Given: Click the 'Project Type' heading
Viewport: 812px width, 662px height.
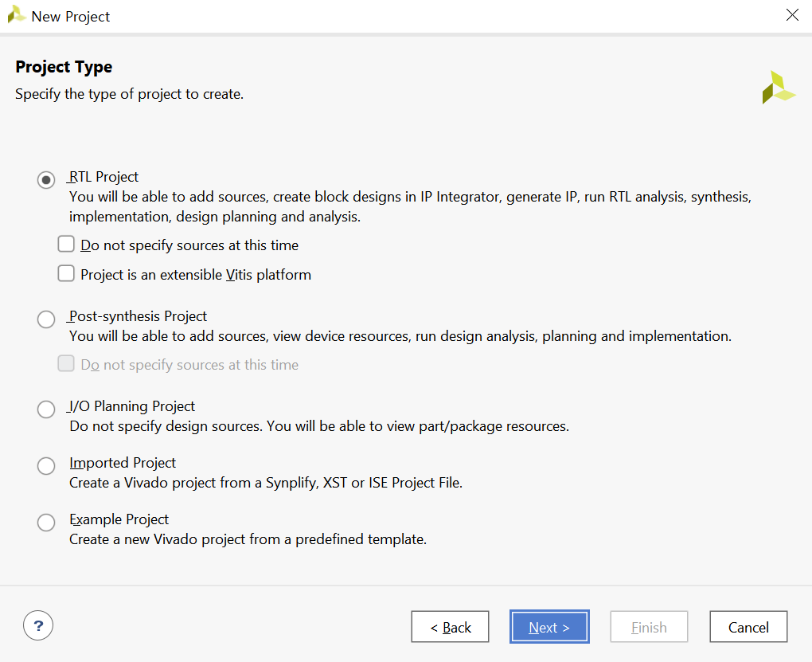Looking at the screenshot, I should [64, 67].
